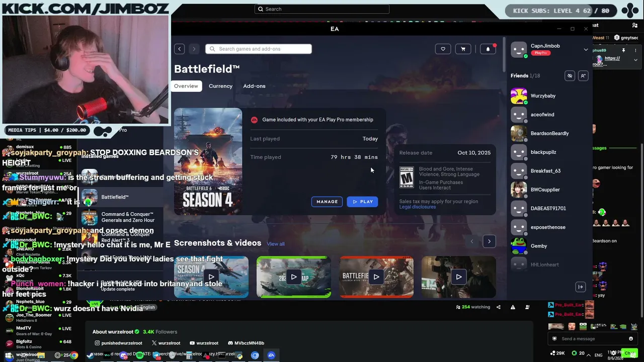The width and height of the screenshot is (644, 362).
Task: Open Discord from the taskbar
Action: coord(124,355)
